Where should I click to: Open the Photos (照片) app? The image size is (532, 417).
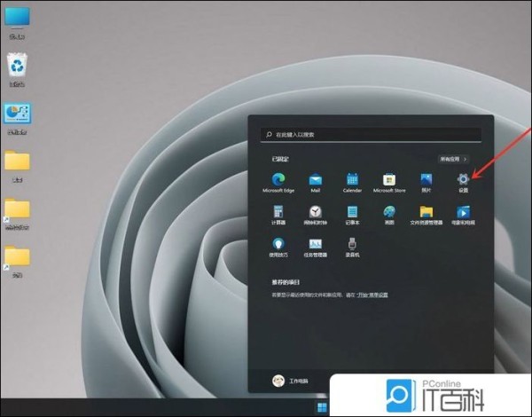click(x=426, y=183)
